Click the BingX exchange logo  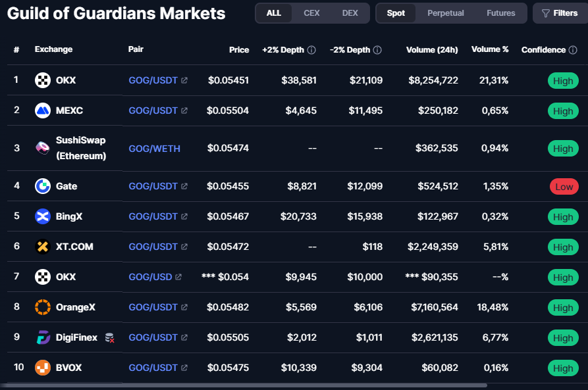click(x=43, y=216)
